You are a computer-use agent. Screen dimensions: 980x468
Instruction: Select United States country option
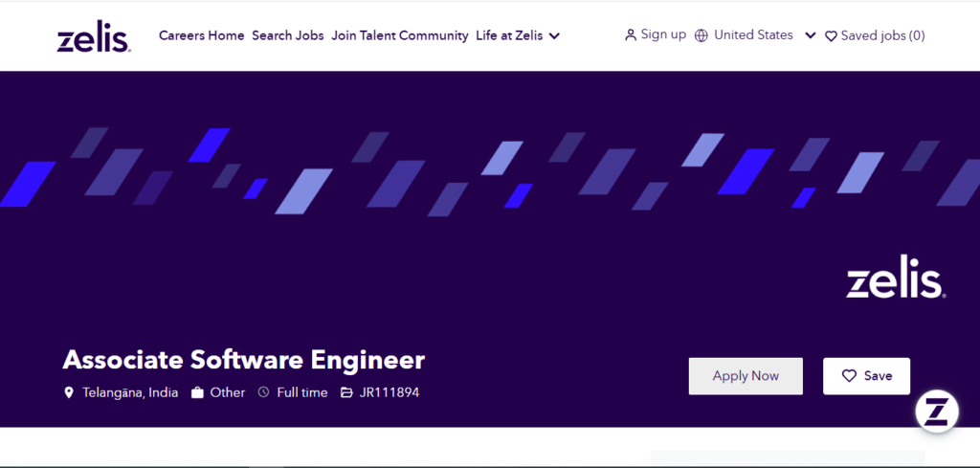[x=753, y=35]
